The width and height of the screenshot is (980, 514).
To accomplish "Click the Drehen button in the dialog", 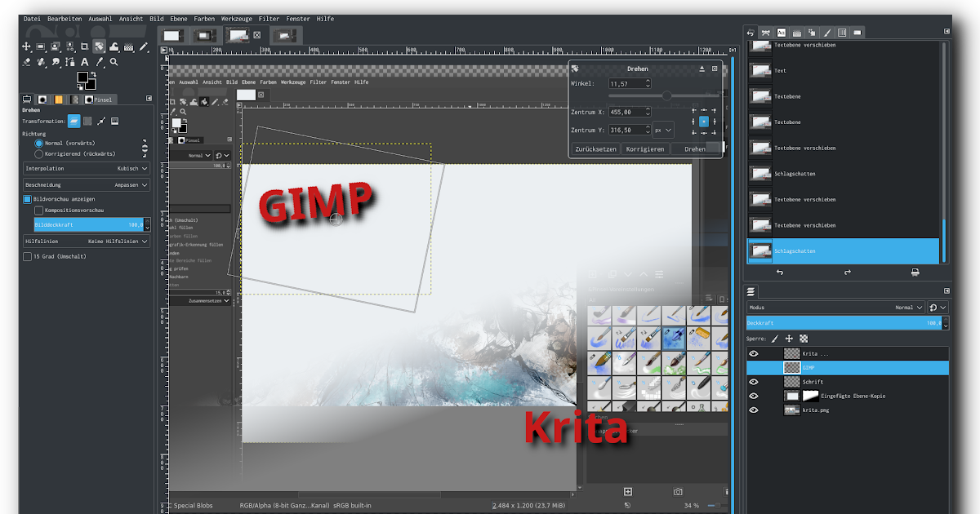I will pyautogui.click(x=695, y=149).
